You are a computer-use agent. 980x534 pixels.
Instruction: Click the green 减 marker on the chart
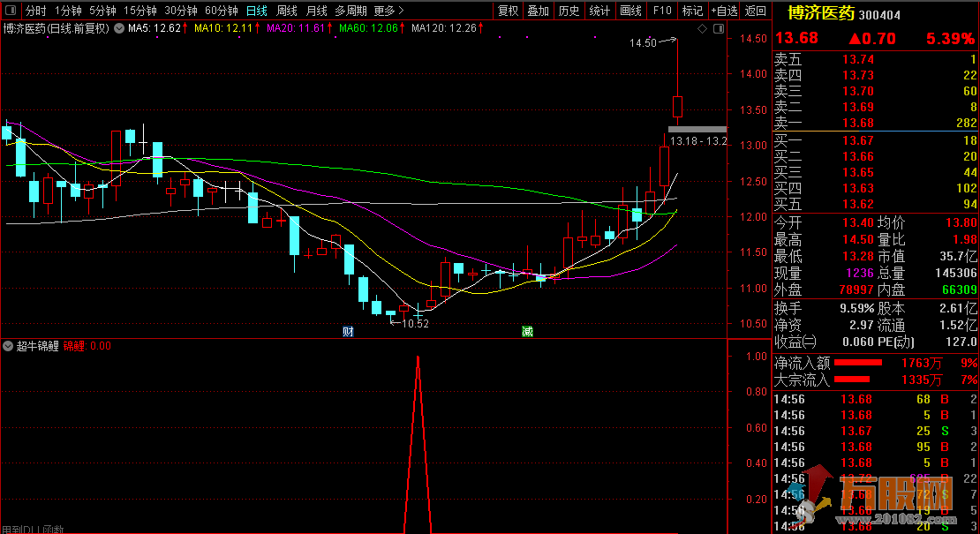pyautogui.click(x=527, y=332)
